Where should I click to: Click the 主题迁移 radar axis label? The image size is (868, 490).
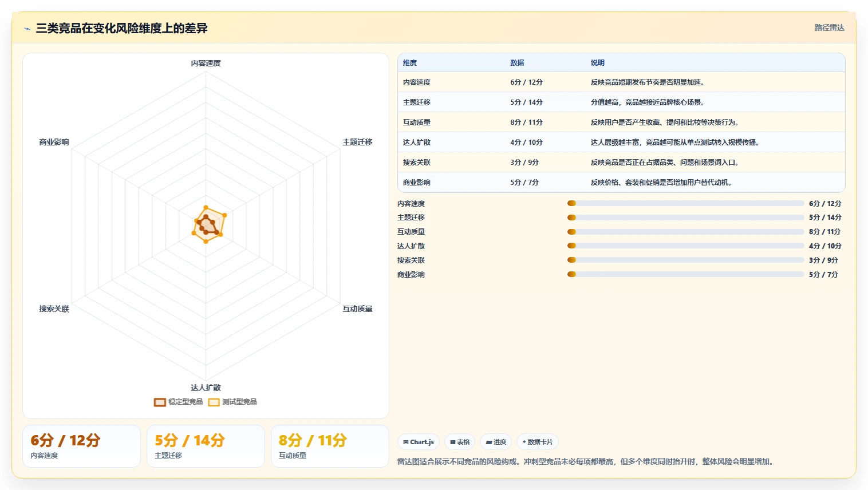coord(357,142)
